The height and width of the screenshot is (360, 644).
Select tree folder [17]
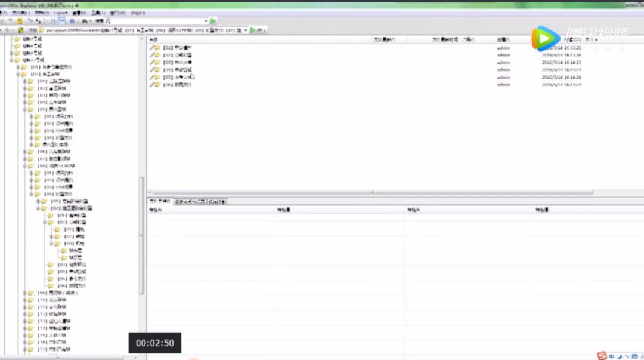(54, 349)
